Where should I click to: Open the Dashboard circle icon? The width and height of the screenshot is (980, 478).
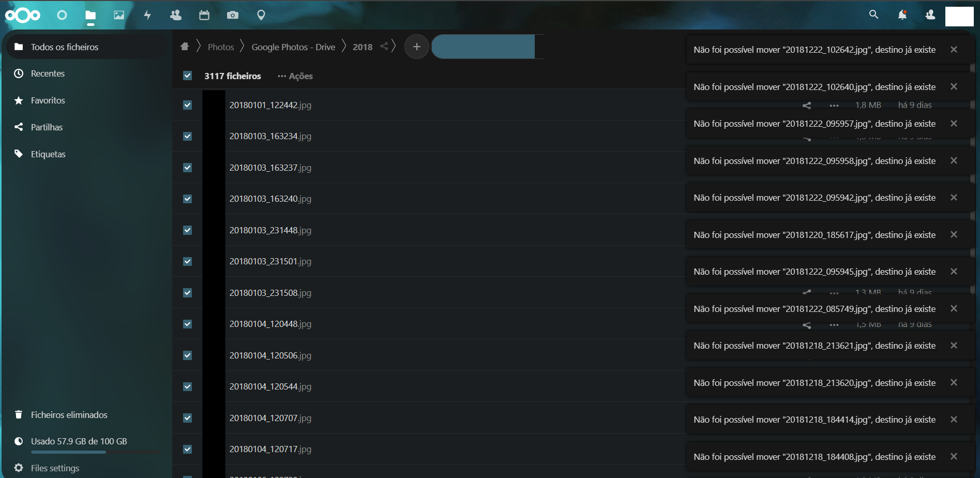62,15
